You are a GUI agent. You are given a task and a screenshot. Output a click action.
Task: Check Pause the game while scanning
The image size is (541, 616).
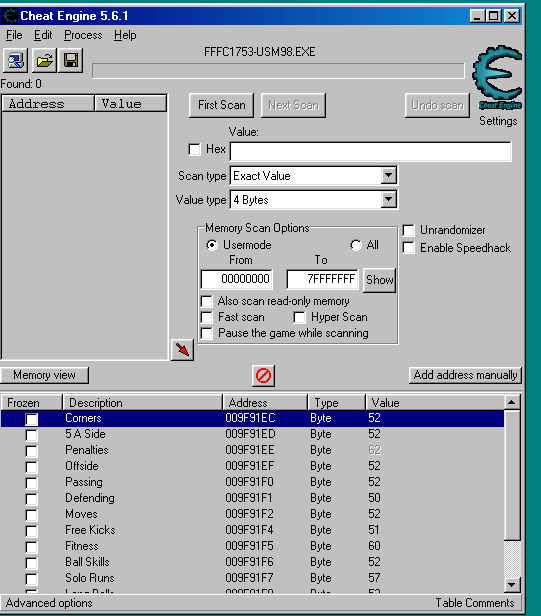(207, 333)
